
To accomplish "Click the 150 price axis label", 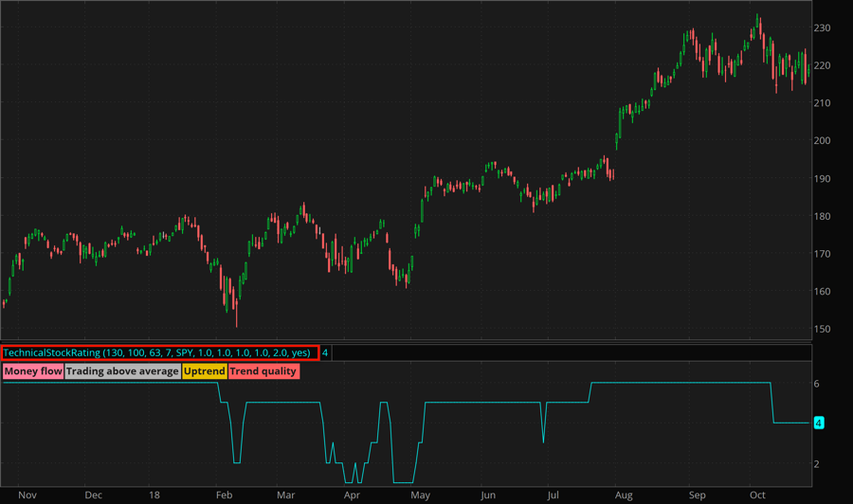I will point(823,330).
